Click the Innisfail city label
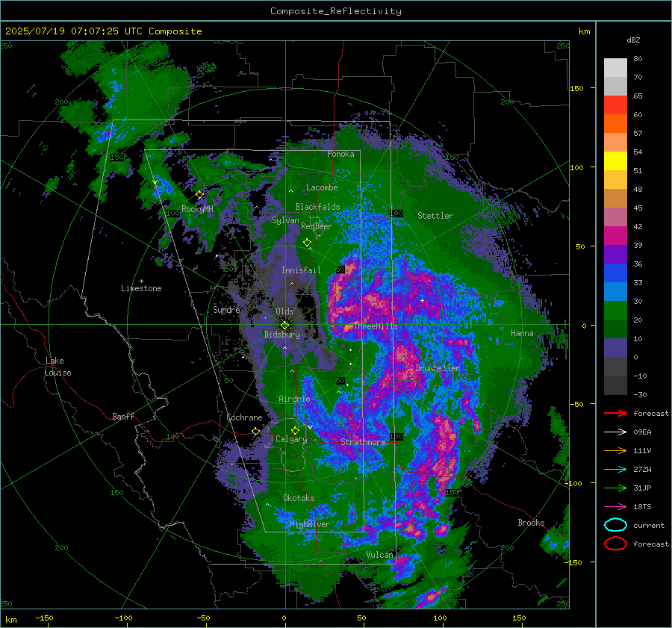Screen dimensions: 672x628 pos(301,270)
